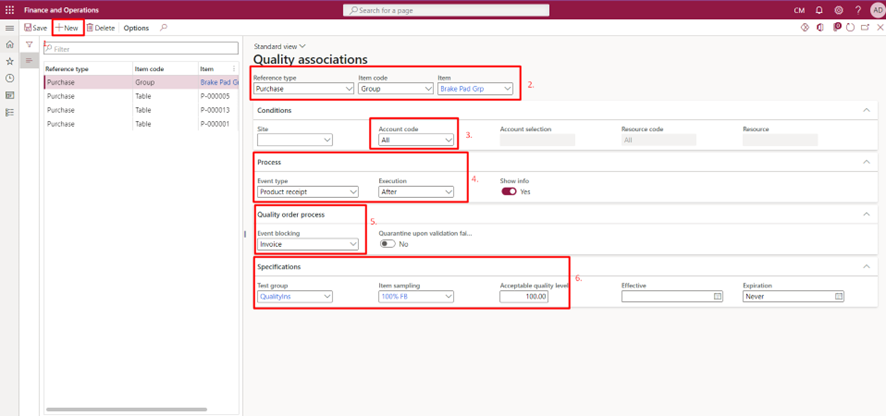
Task: Open the Expiration date calendar picker
Action: point(839,296)
